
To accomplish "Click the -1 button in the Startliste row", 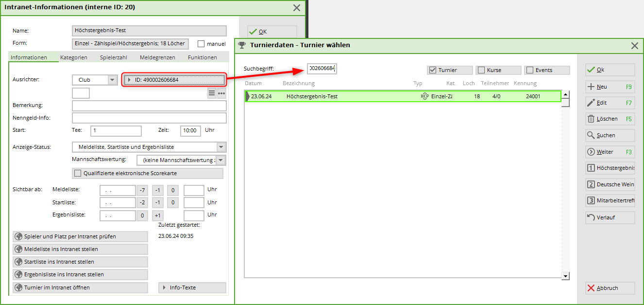I will tap(157, 202).
